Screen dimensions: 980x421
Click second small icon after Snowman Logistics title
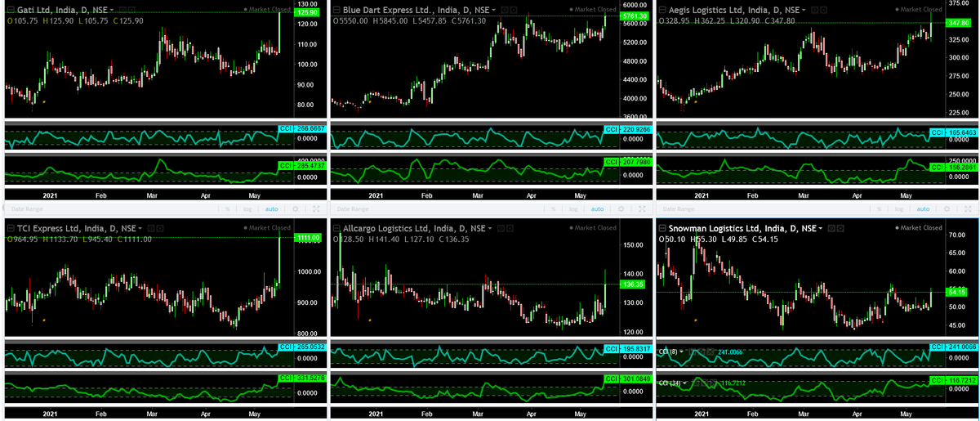(x=840, y=228)
